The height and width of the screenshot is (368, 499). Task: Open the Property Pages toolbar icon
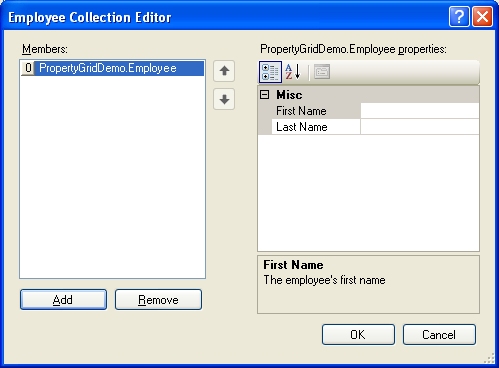(x=322, y=72)
